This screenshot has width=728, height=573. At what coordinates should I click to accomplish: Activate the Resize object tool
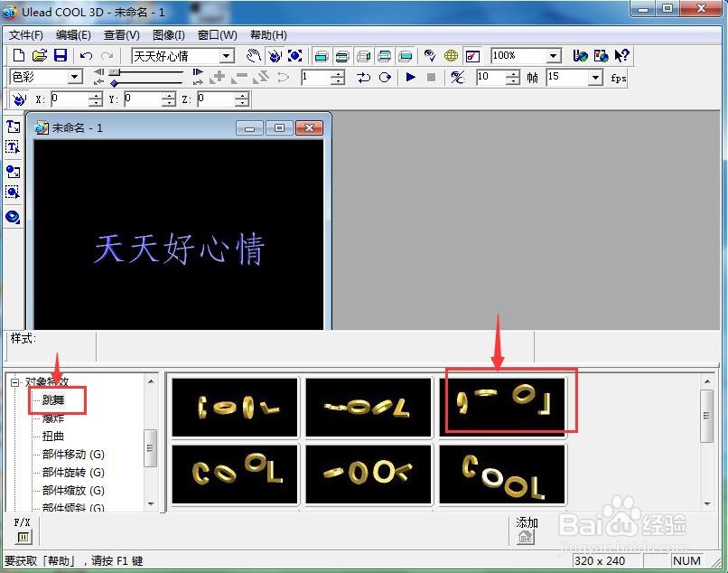click(294, 56)
